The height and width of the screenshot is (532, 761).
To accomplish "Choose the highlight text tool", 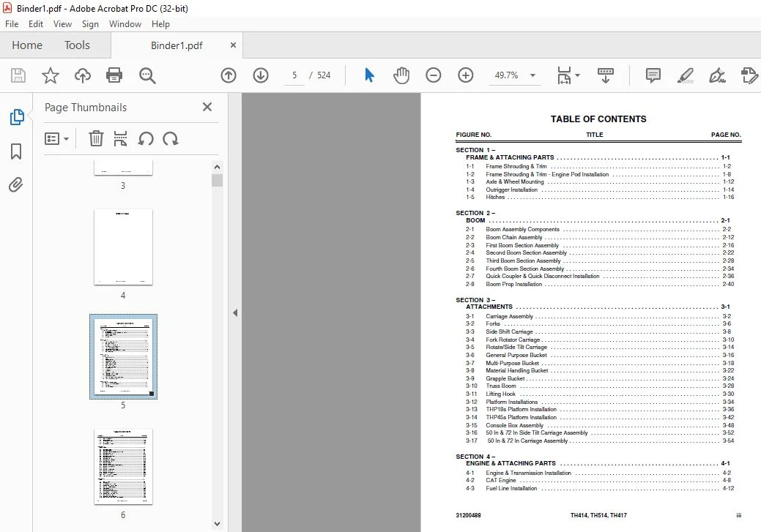I will click(x=686, y=75).
